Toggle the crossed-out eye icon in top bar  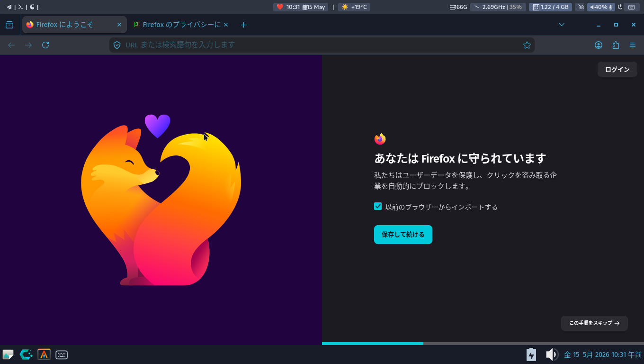point(581,7)
